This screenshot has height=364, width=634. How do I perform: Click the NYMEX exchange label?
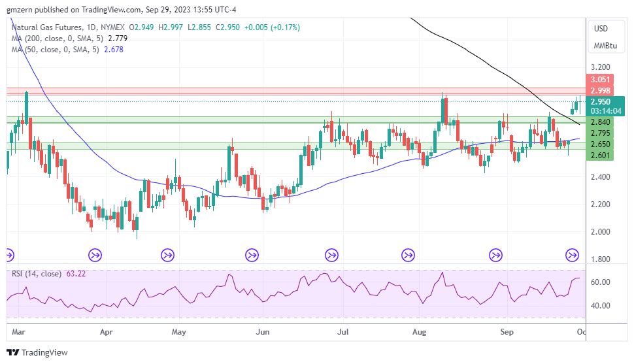(112, 27)
